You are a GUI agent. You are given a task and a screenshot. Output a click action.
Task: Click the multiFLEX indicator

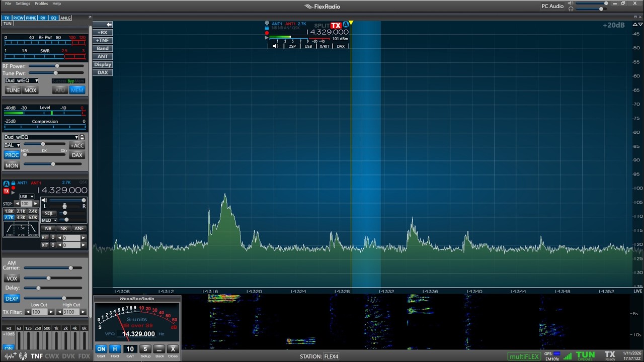point(524,356)
